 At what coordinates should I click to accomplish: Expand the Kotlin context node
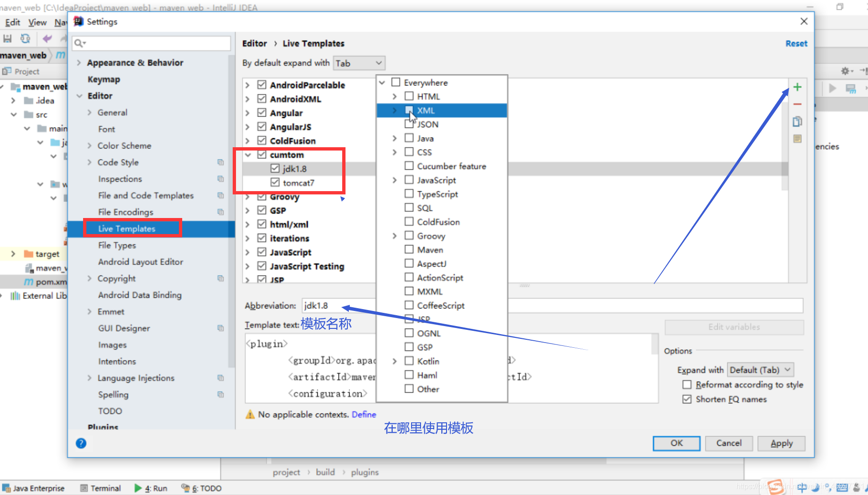pyautogui.click(x=395, y=361)
